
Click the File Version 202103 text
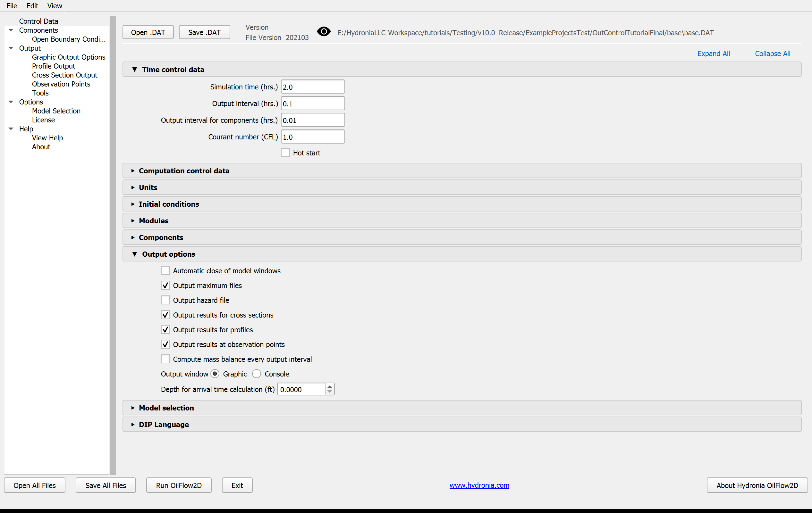click(x=277, y=37)
